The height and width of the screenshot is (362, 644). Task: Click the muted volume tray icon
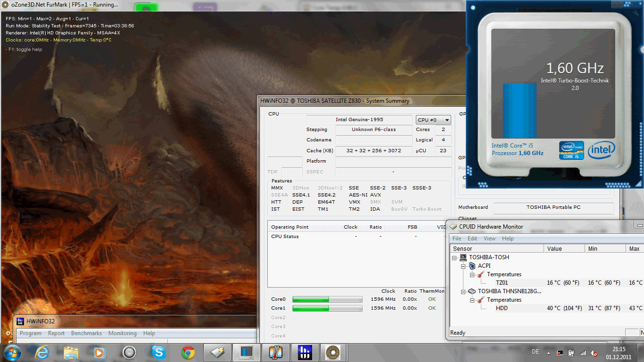pyautogui.click(x=595, y=353)
